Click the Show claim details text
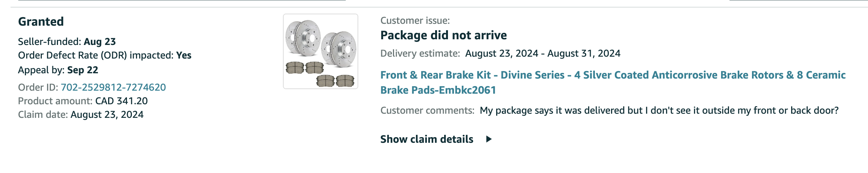The width and height of the screenshot is (868, 173). pos(427,139)
